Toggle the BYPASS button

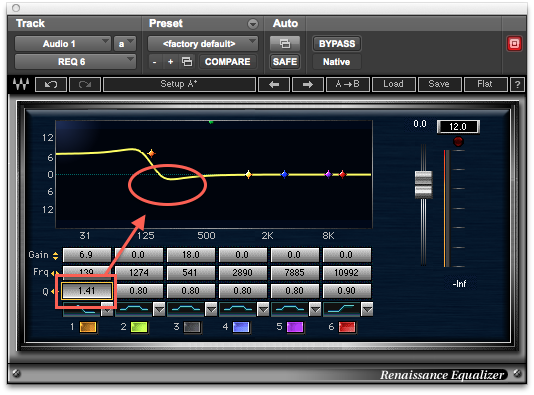[336, 44]
